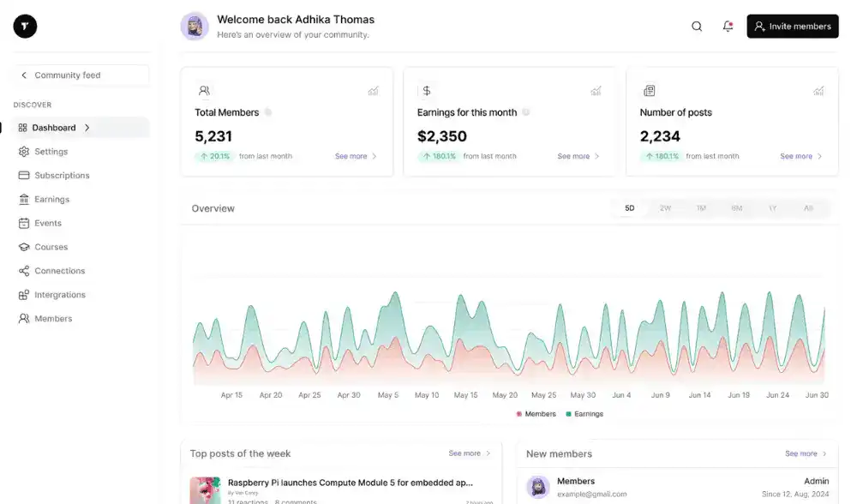The width and height of the screenshot is (857, 504).
Task: Open Intergrations in the sidebar menu
Action: [x=60, y=295]
